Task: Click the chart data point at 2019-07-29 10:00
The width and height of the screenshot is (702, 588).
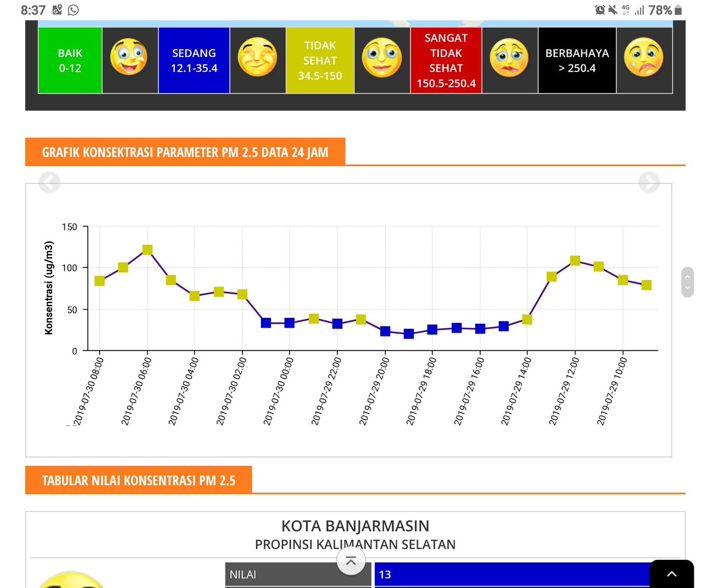Action: 623,280
